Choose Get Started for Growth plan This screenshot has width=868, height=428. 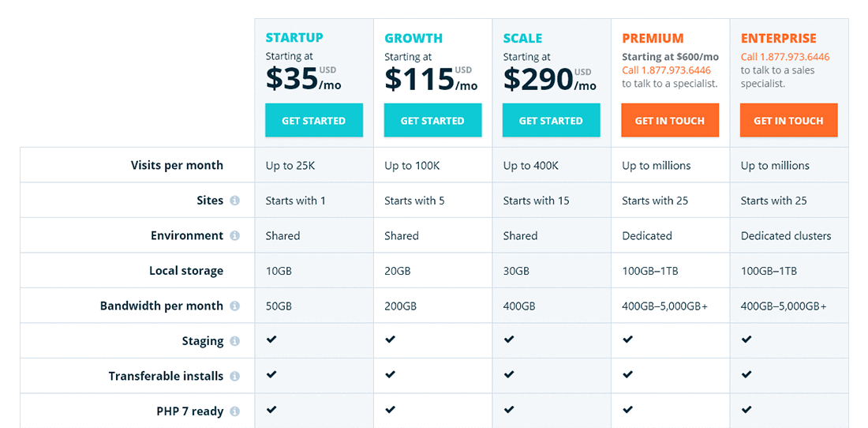point(433,120)
